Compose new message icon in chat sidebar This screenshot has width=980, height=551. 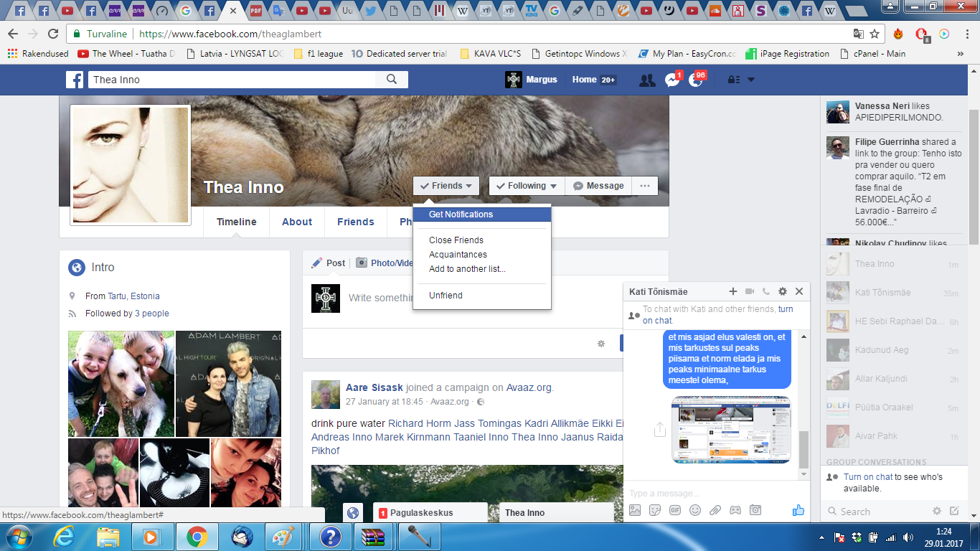pos(954,512)
